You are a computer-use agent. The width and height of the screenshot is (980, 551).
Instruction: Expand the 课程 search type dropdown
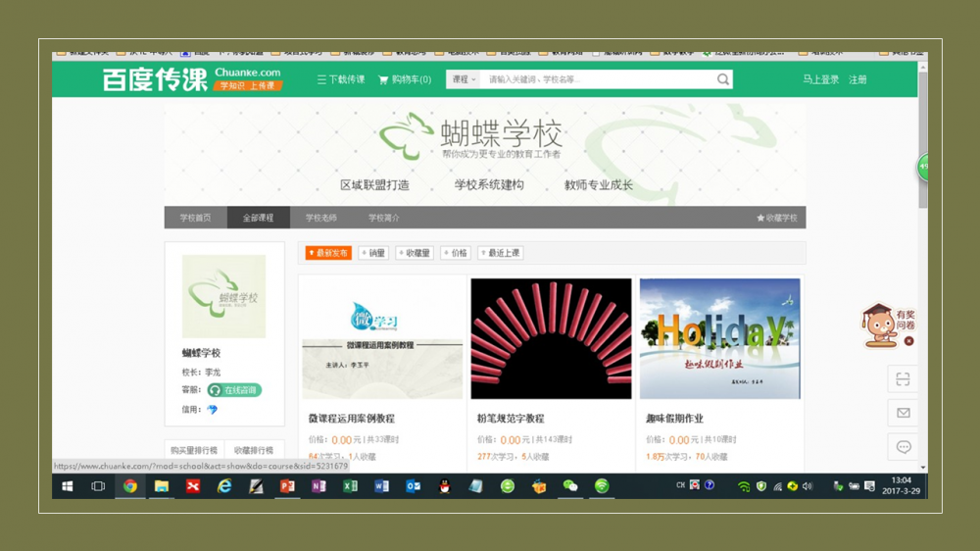[464, 79]
